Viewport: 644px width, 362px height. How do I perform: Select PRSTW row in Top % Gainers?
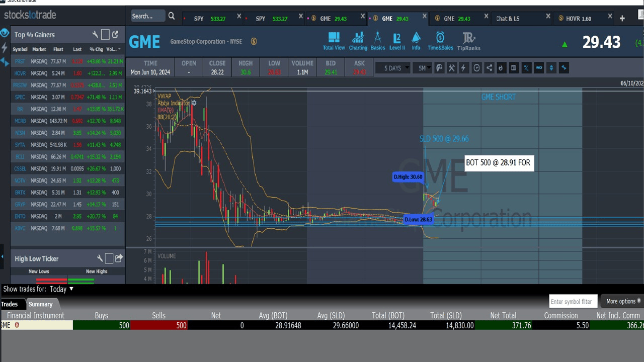click(x=67, y=85)
